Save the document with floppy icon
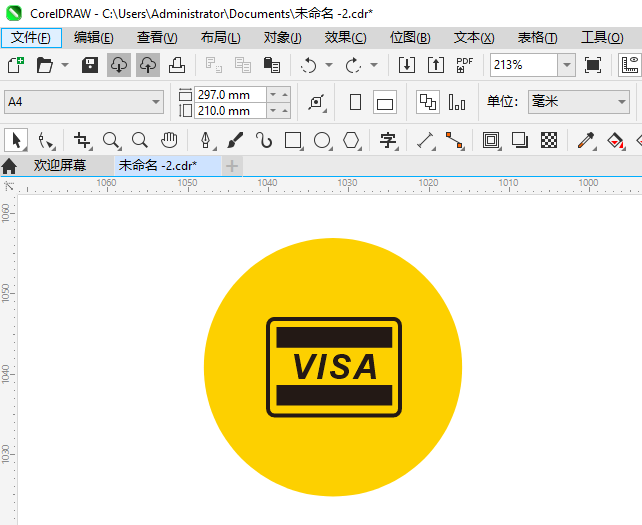 pyautogui.click(x=90, y=65)
